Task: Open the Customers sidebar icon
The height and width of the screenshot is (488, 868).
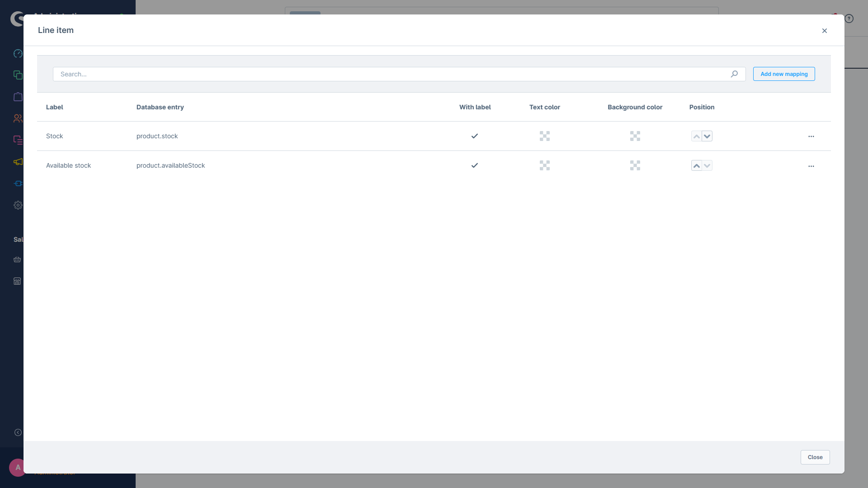Action: (x=18, y=118)
